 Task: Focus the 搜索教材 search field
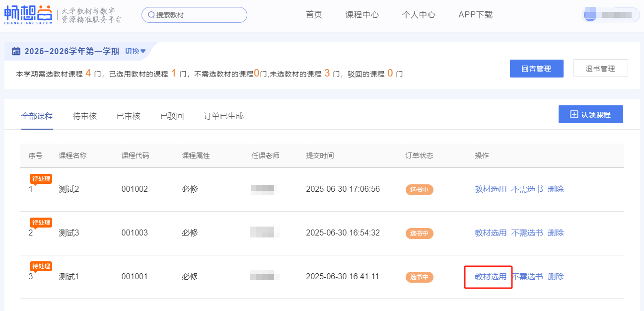coord(199,15)
